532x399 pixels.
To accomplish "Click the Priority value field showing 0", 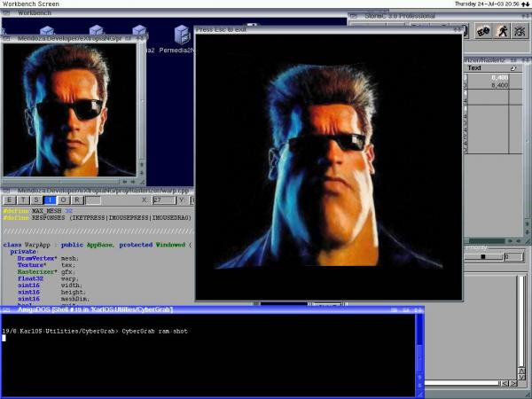I will pyautogui.click(x=513, y=257).
